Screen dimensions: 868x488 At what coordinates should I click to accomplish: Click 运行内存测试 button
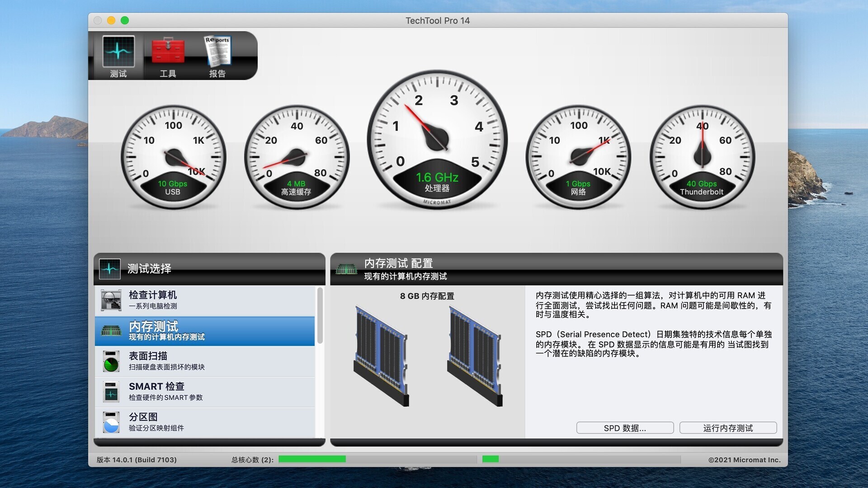click(728, 428)
